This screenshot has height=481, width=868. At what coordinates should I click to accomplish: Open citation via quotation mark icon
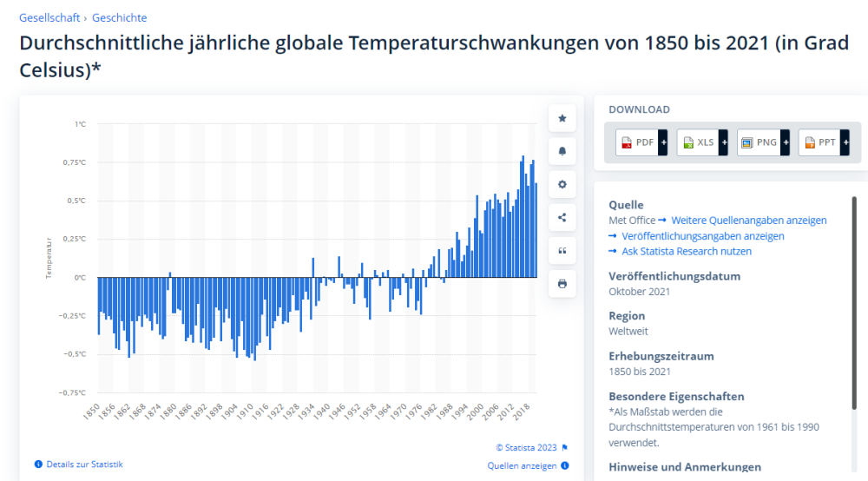(x=562, y=251)
